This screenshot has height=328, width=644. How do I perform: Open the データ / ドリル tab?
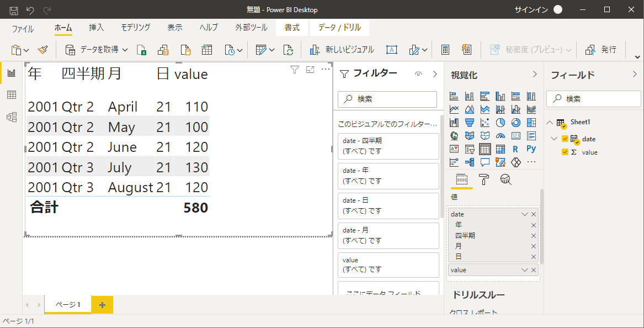coord(340,28)
